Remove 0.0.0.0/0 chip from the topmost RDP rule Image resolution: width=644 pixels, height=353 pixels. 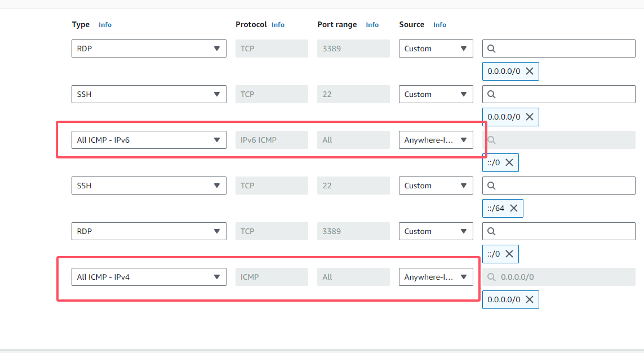point(529,71)
